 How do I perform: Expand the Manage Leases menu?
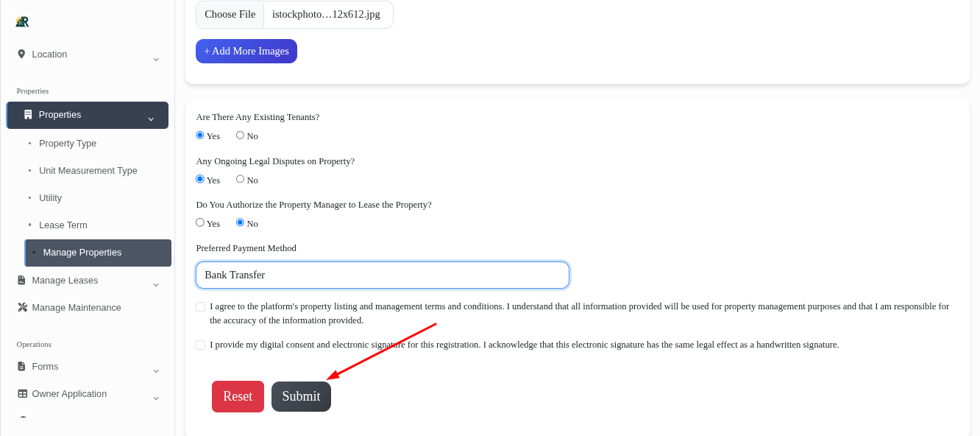tap(156, 284)
